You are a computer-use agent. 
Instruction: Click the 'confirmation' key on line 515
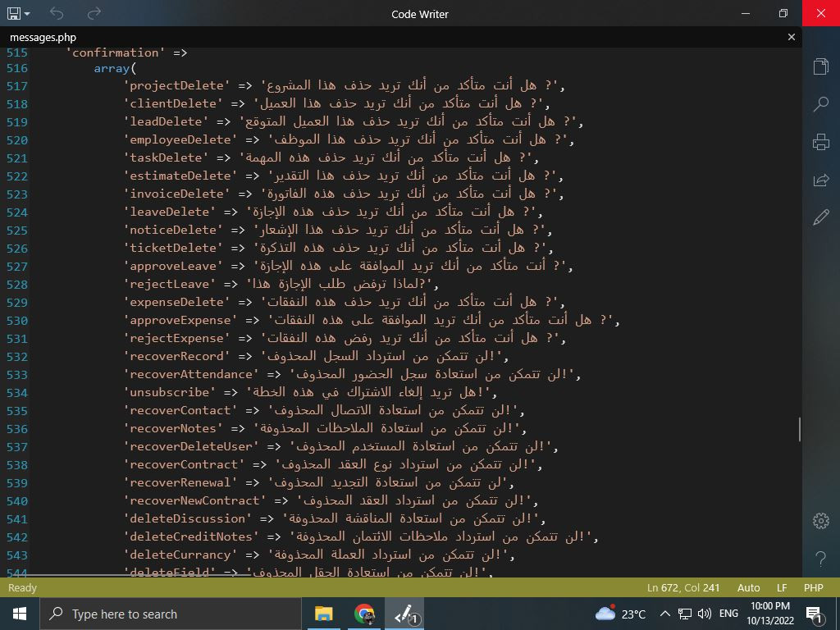pyautogui.click(x=116, y=52)
